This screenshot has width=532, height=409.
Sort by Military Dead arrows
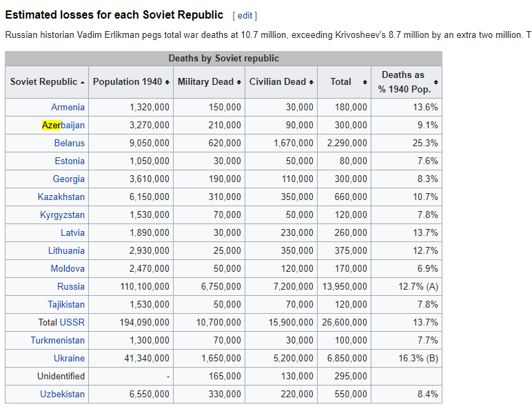(x=239, y=82)
